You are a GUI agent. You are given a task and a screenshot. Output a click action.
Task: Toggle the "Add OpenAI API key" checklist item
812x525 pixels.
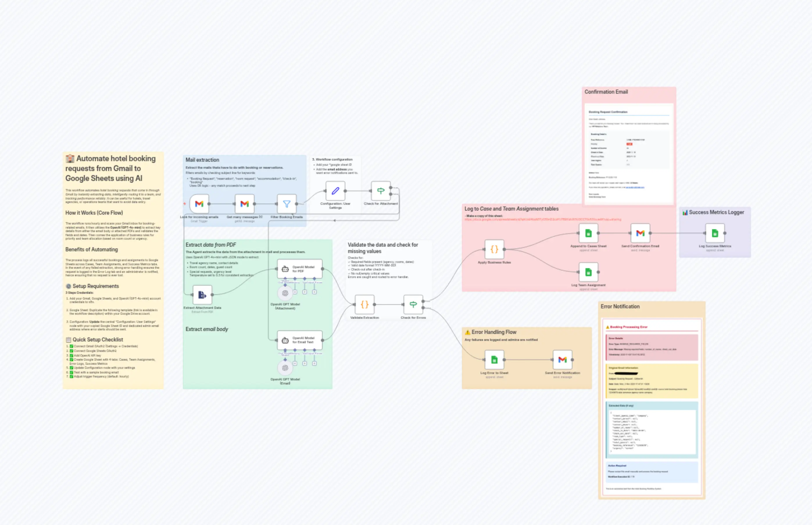pos(72,355)
